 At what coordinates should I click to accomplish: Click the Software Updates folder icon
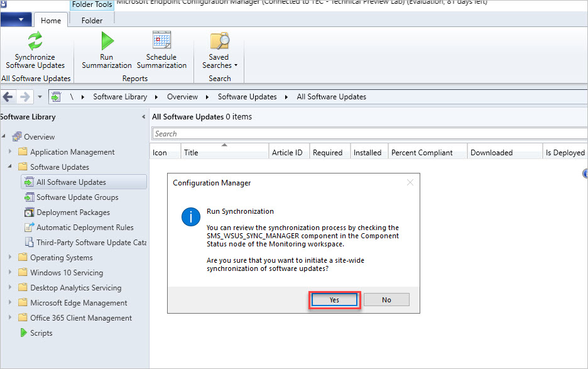point(23,167)
